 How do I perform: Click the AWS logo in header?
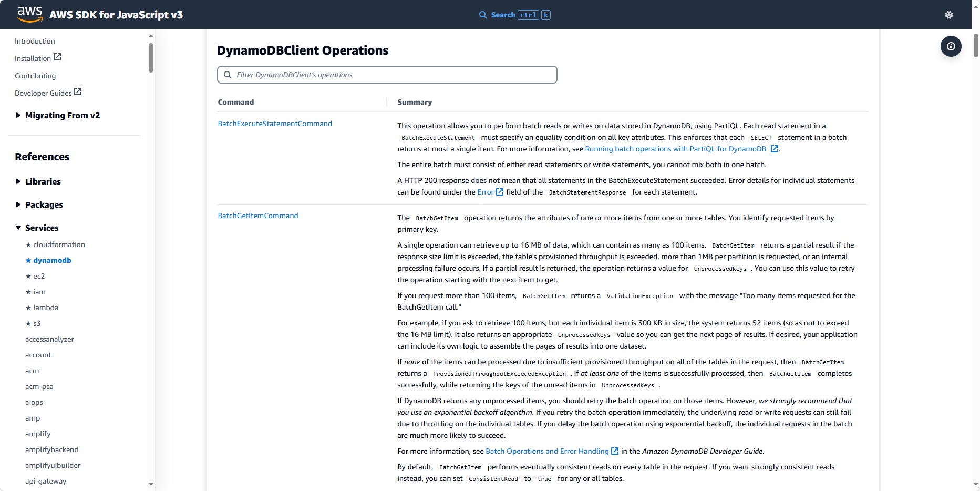29,14
